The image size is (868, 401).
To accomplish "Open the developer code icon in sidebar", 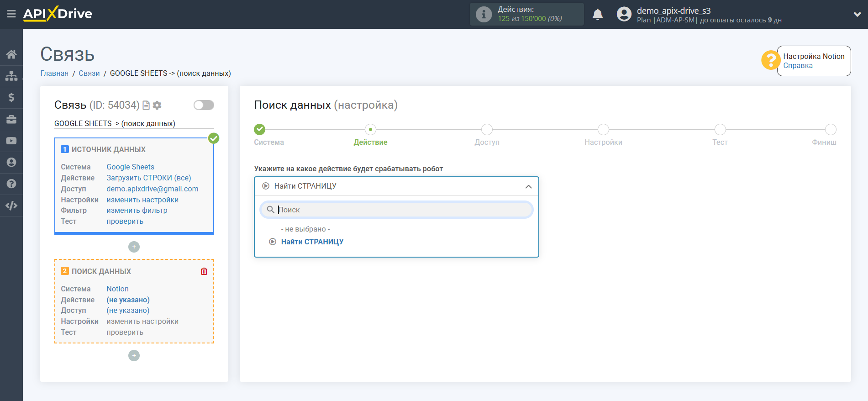I will (x=11, y=206).
